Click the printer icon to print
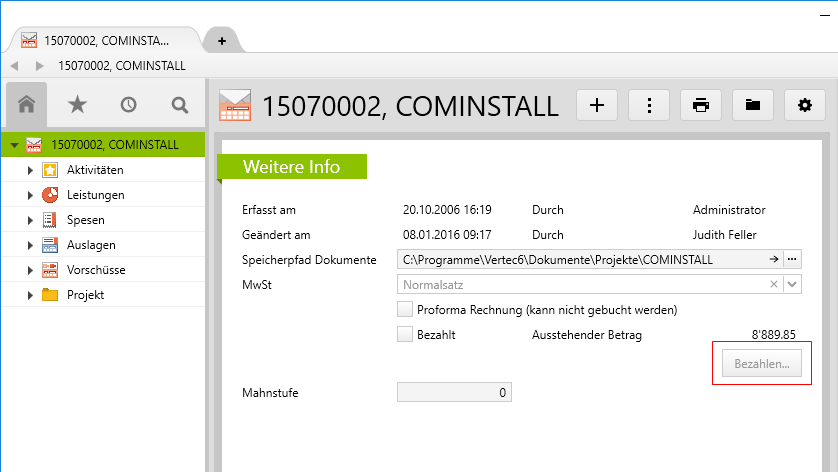Viewport: 838px width, 472px height. tap(701, 105)
